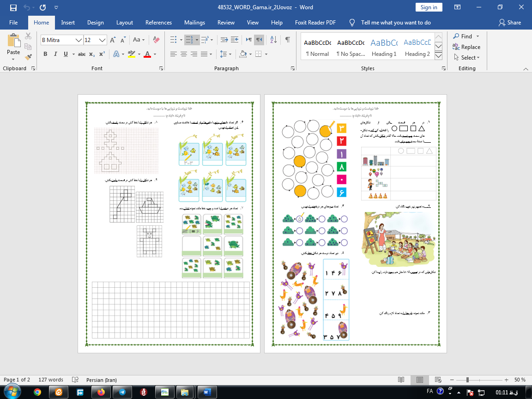Click Replace in the Editing group

(x=466, y=47)
